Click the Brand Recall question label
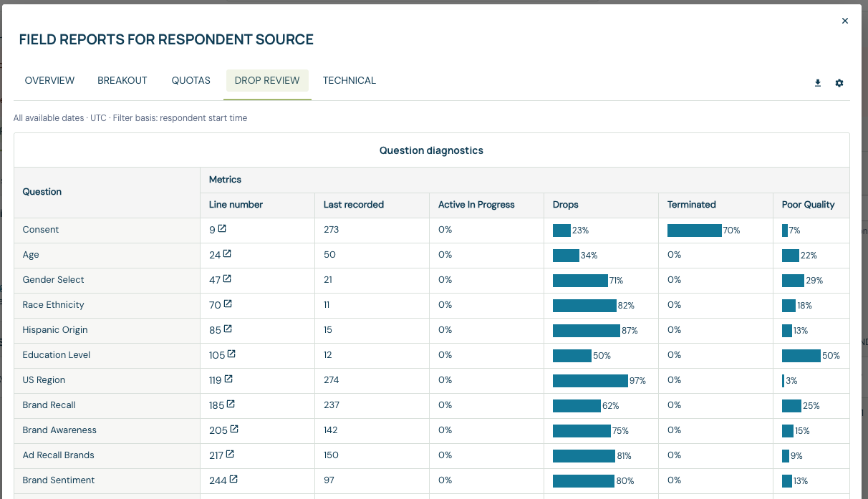Viewport: 868px width, 499px height. (x=49, y=405)
